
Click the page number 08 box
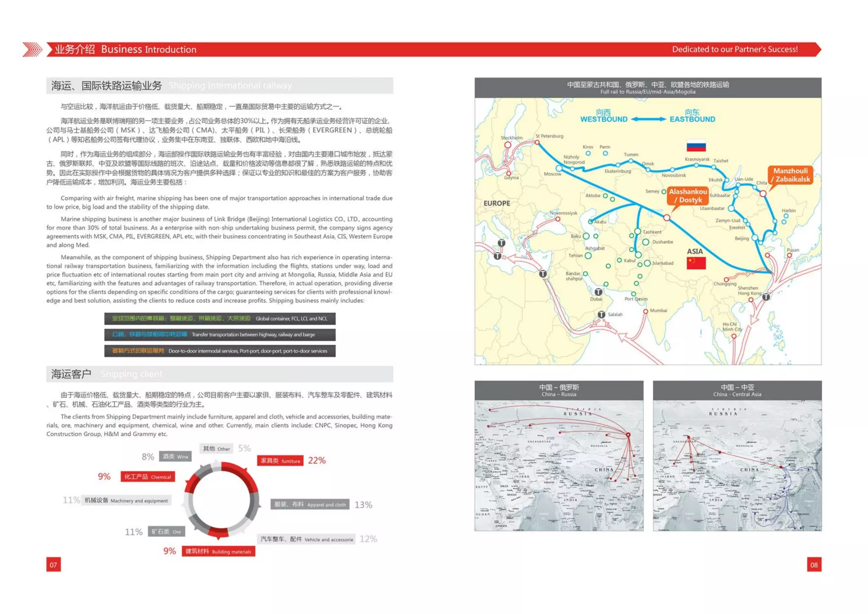[x=814, y=564]
